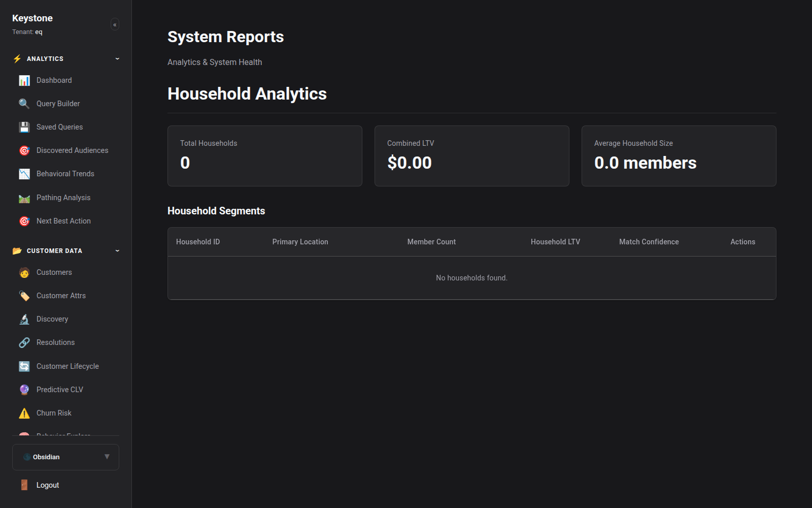Click the Dashboard bar chart icon
Viewport: 812px width, 508px height.
coord(24,80)
